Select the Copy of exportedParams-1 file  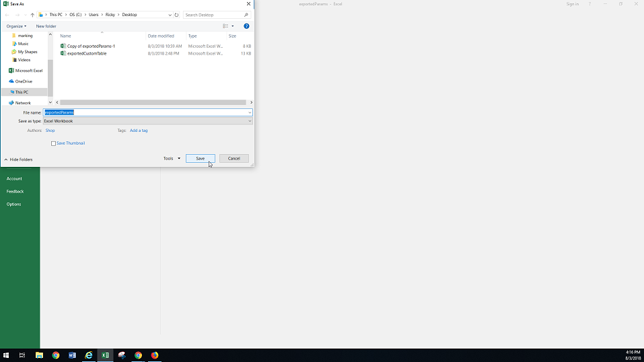click(x=91, y=46)
